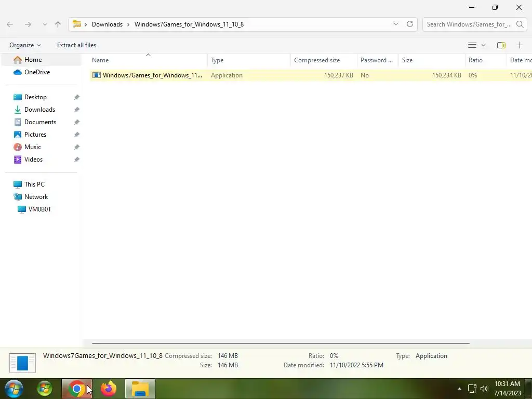Screen dimensions: 532x399
Task: Sort by Password column header
Action: pos(378,60)
